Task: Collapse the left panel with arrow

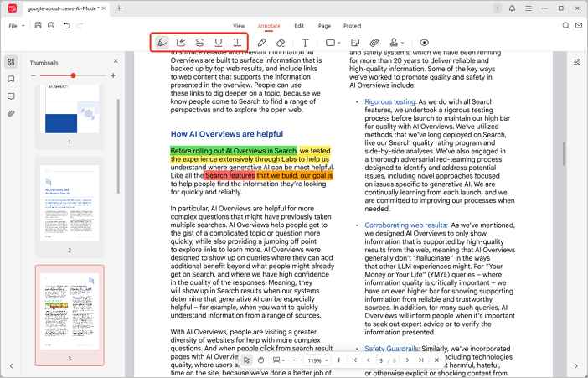Action: 11,365
